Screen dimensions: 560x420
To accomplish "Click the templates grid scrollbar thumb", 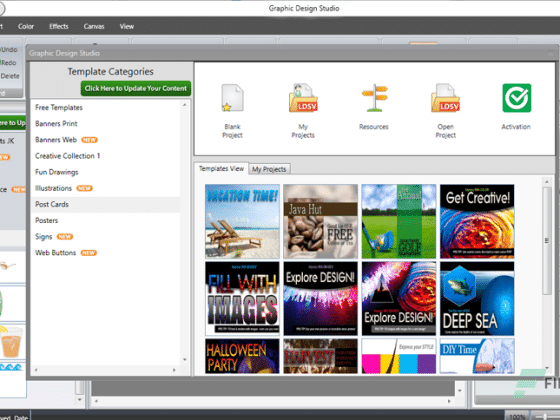I will 547,241.
